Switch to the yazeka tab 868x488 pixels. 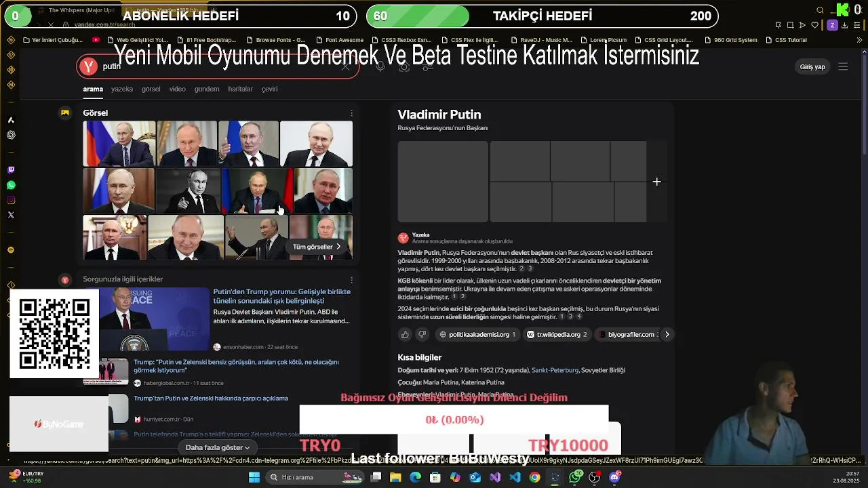point(122,89)
